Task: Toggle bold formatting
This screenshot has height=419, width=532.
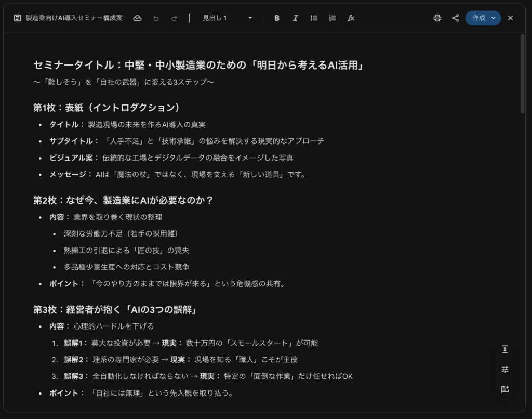Action: coord(277,18)
